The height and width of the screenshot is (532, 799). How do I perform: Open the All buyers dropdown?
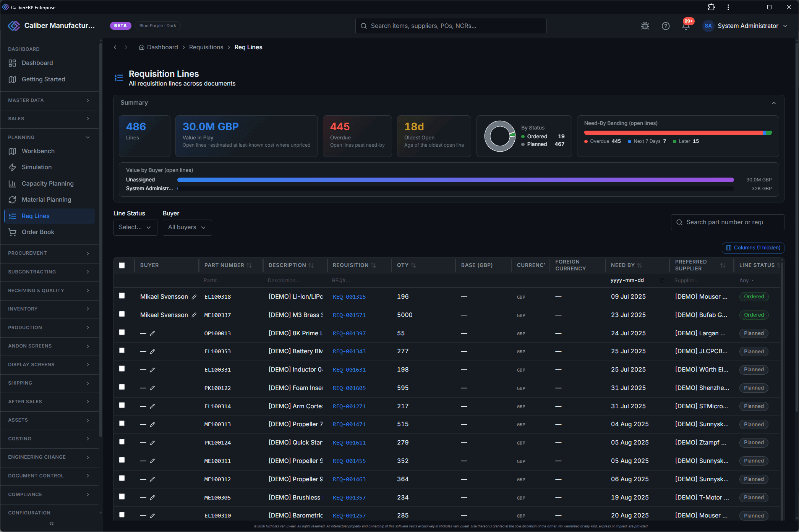(x=187, y=227)
